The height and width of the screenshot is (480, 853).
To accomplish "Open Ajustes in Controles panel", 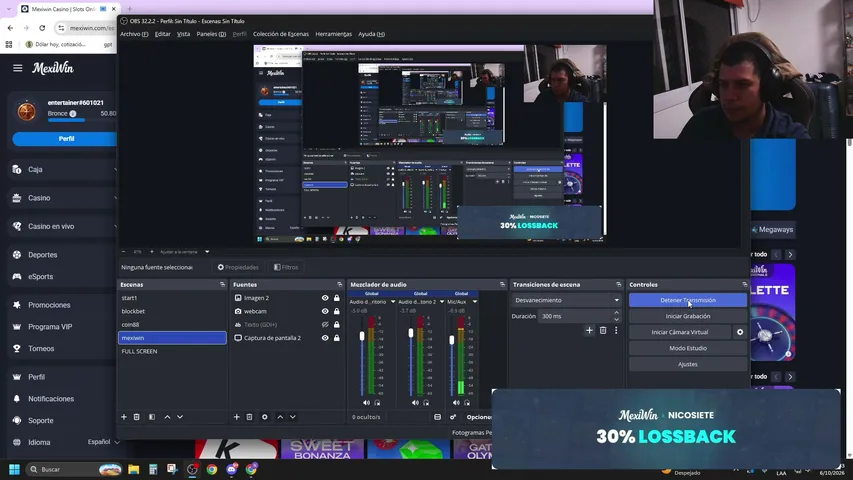I will click(x=688, y=364).
